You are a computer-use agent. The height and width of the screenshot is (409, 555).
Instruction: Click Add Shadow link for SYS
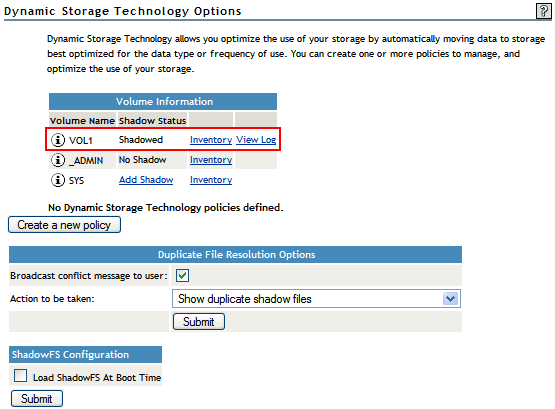point(146,180)
